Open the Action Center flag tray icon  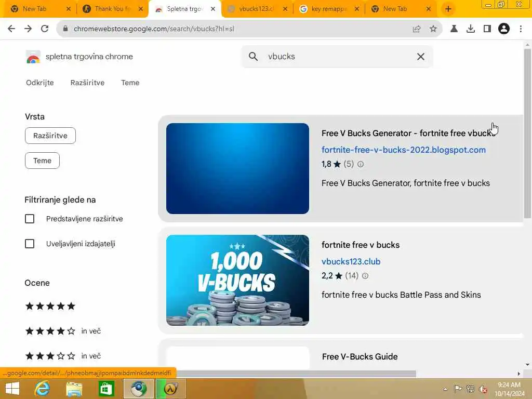pyautogui.click(x=458, y=389)
